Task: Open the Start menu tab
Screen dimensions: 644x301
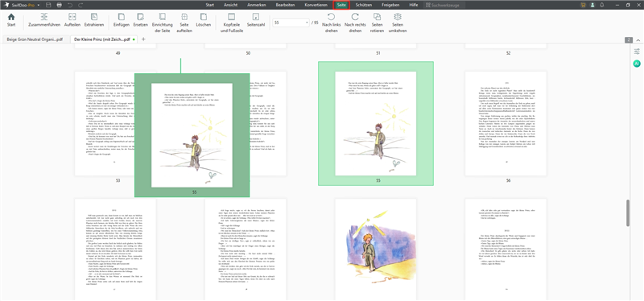Action: point(210,5)
